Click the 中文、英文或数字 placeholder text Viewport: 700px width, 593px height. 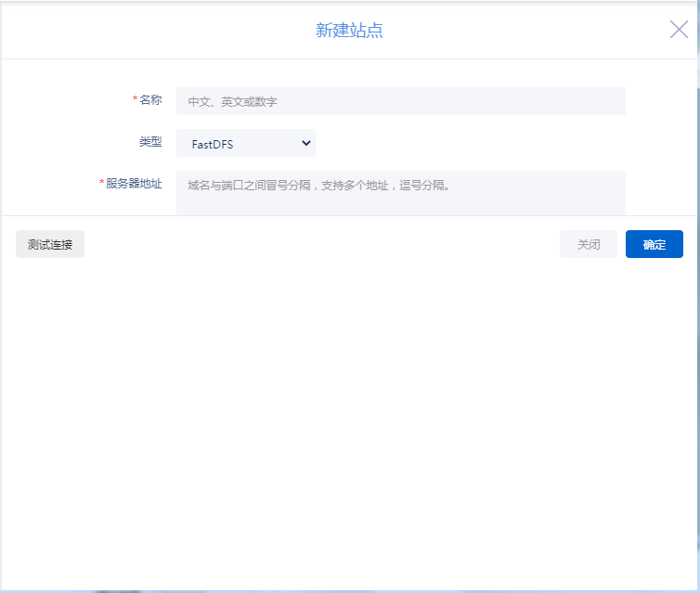click(232, 102)
